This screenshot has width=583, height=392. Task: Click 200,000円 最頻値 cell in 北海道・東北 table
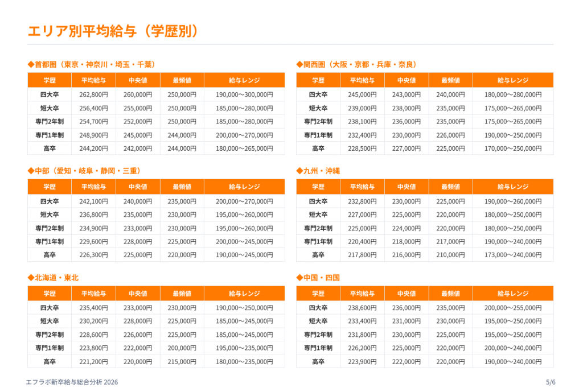coord(182,348)
